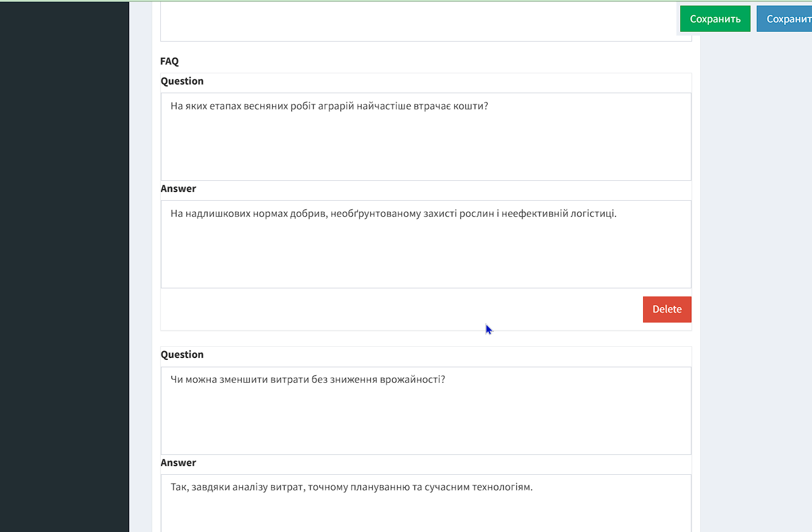Click the FAQ section heading
This screenshot has height=532, width=812.
tap(170, 62)
